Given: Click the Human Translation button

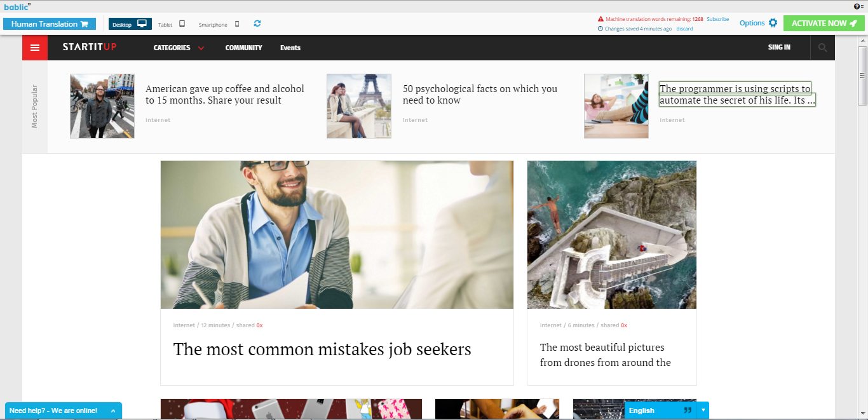Looking at the screenshot, I should coord(50,24).
